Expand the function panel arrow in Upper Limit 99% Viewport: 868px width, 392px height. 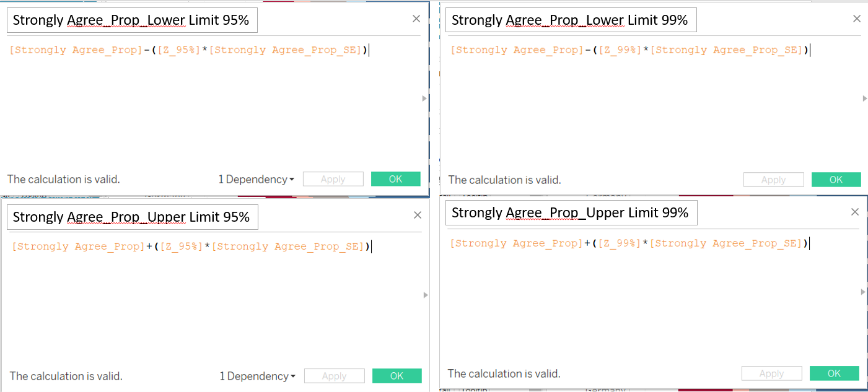pyautogui.click(x=864, y=292)
